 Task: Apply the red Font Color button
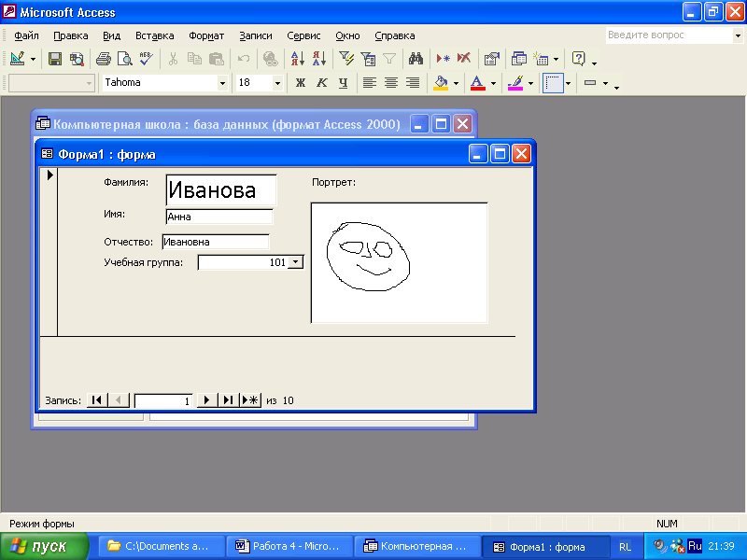coord(478,83)
